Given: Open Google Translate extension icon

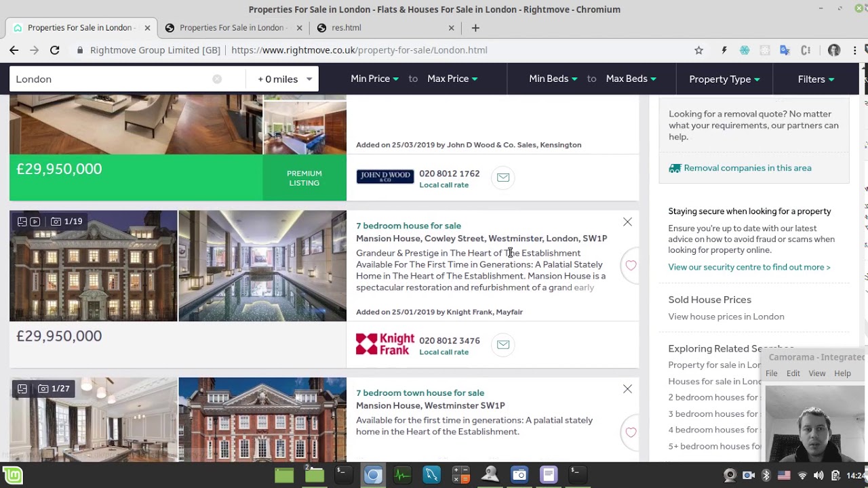Looking at the screenshot, I should coord(785,50).
